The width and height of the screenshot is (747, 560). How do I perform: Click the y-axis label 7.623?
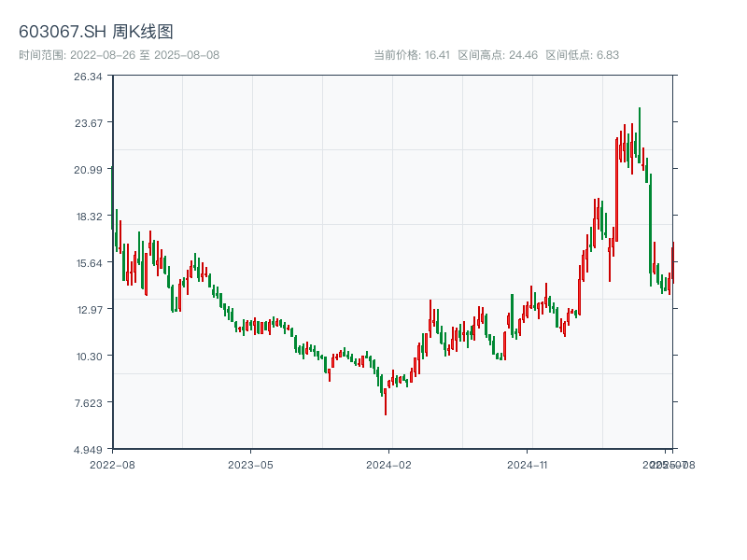[x=89, y=403]
